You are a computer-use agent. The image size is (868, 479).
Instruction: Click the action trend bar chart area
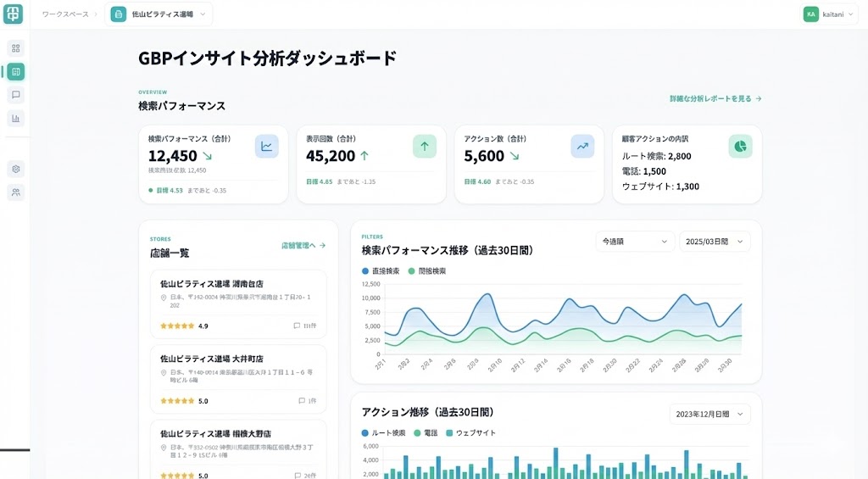565,462
